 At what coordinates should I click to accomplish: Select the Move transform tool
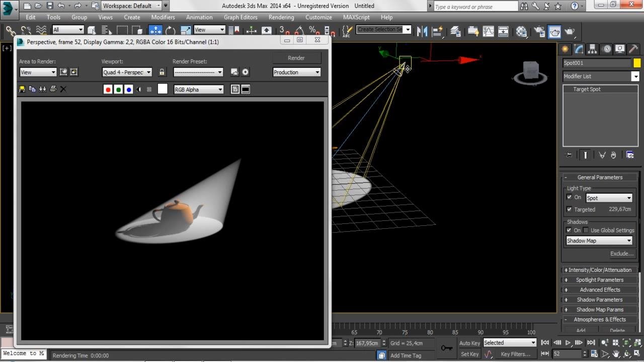[155, 30]
